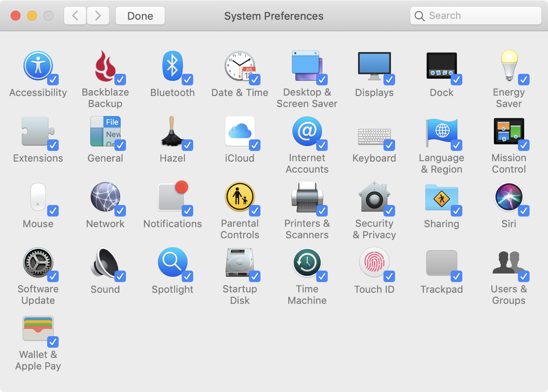This screenshot has height=392, width=548.
Task: Click the Software Update label
Action: coord(38,295)
